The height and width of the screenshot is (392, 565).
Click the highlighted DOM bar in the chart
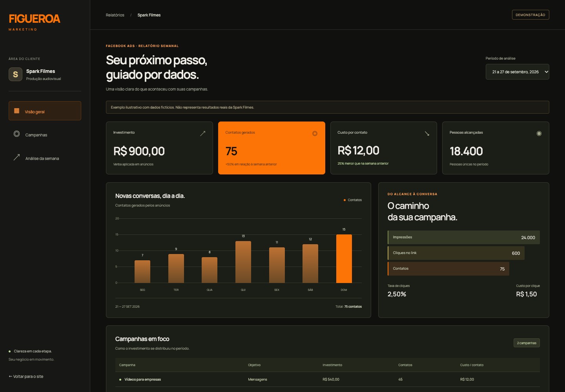tap(344, 259)
